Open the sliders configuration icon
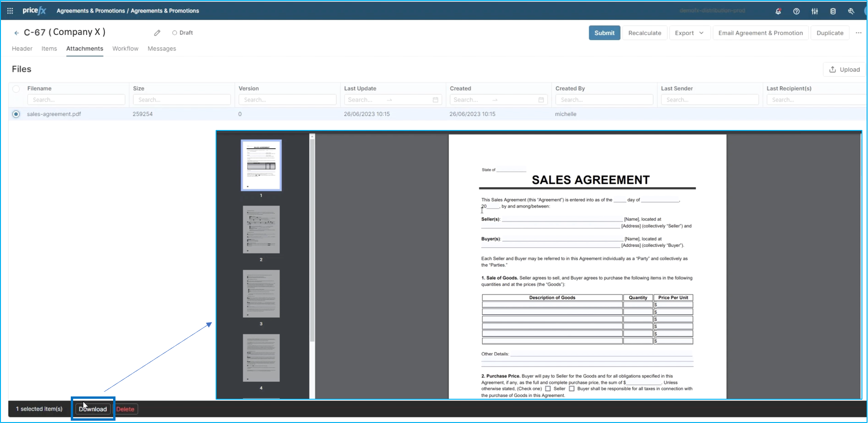The image size is (868, 423). coord(814,11)
